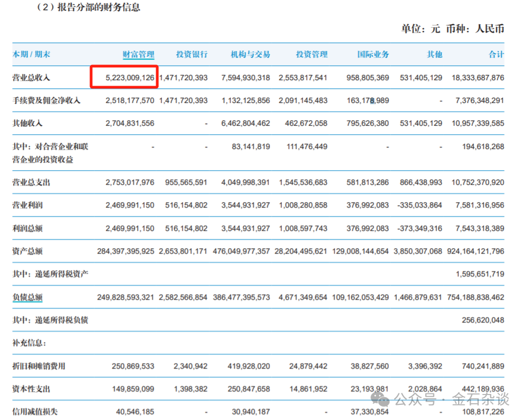Image resolution: width=526 pixels, height=420 pixels.
Task: Click the value 476,049,977,357
Action: click(x=241, y=251)
